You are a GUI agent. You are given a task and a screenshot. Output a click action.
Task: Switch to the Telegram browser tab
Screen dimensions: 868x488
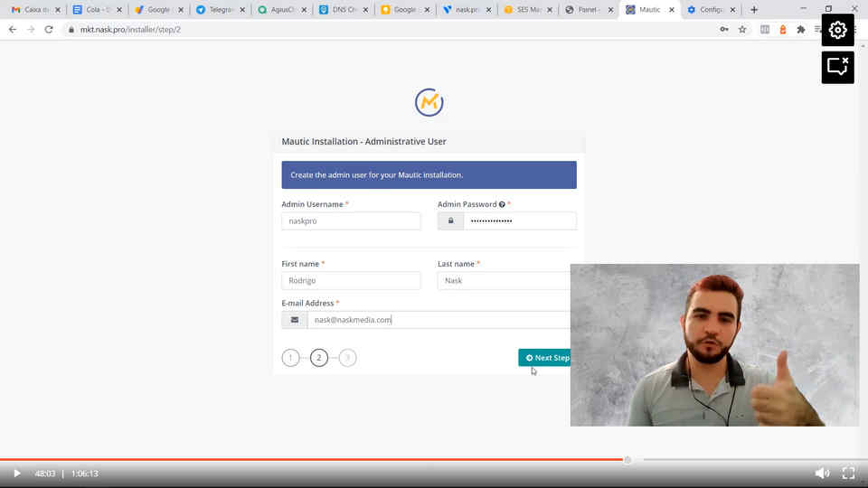215,10
